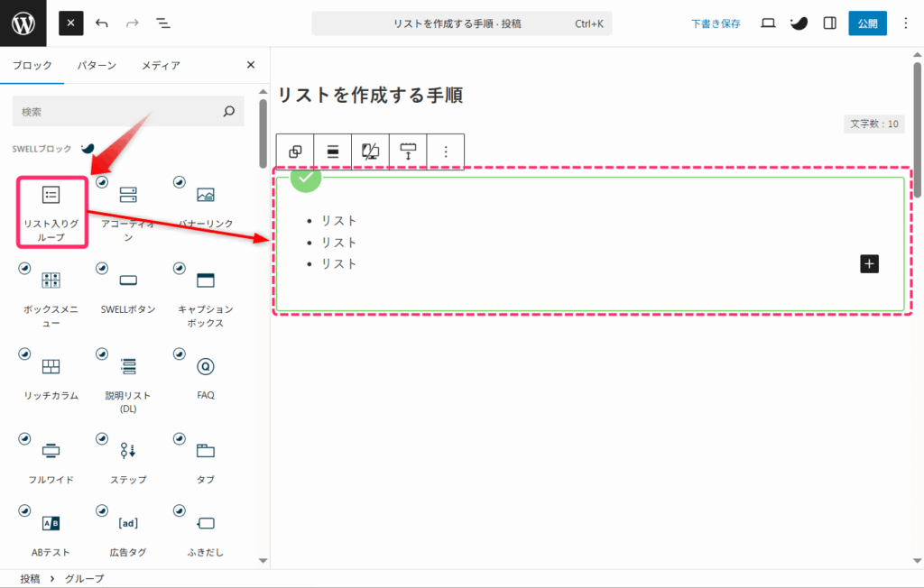
Task: Close the inserter panel with X
Action: pyautogui.click(x=251, y=65)
